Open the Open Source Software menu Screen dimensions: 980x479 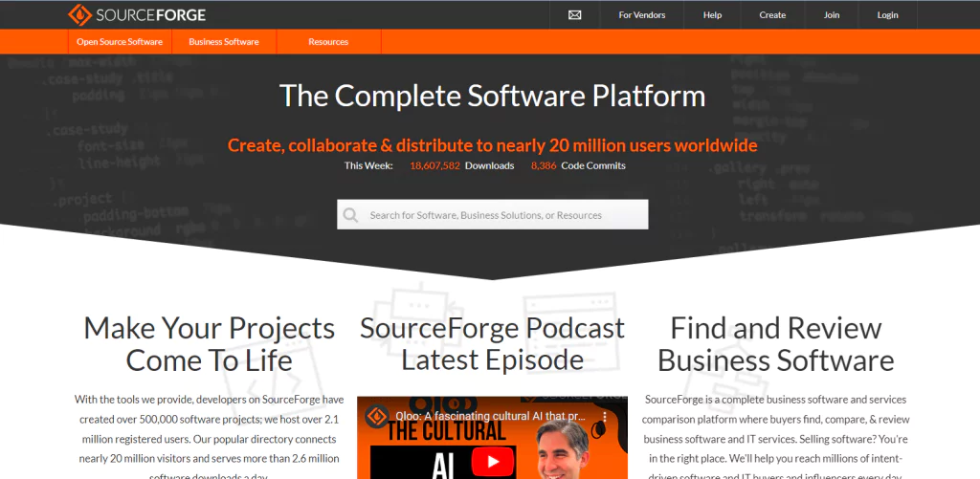[120, 42]
